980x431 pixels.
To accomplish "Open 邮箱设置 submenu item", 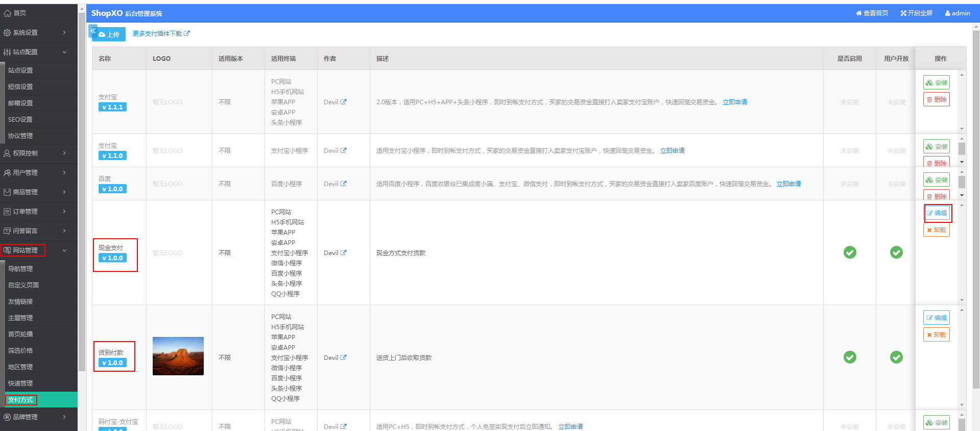I will pos(41,103).
